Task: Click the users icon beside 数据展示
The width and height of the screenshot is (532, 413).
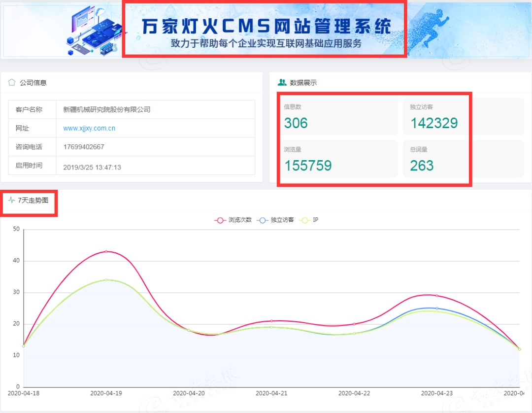Action: coord(282,83)
